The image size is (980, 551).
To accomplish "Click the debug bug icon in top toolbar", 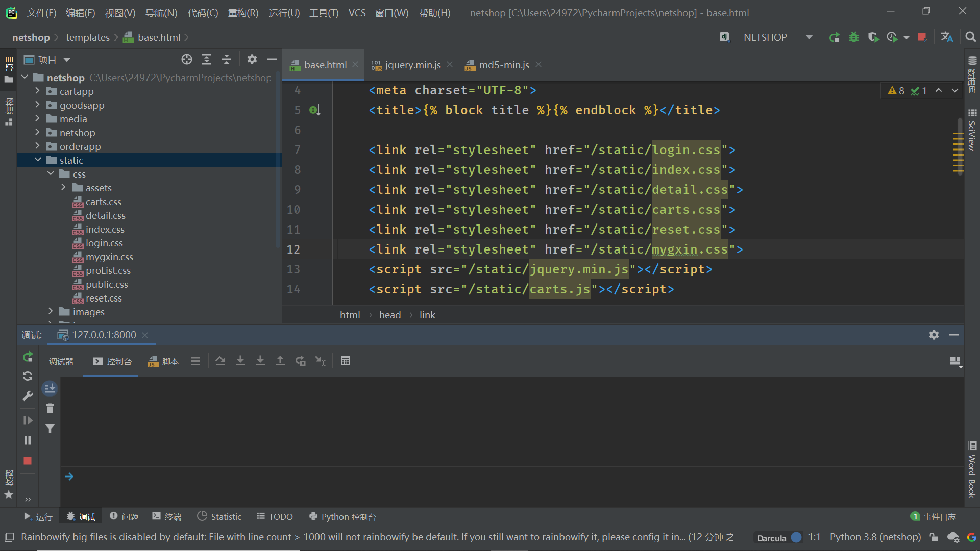I will point(853,37).
